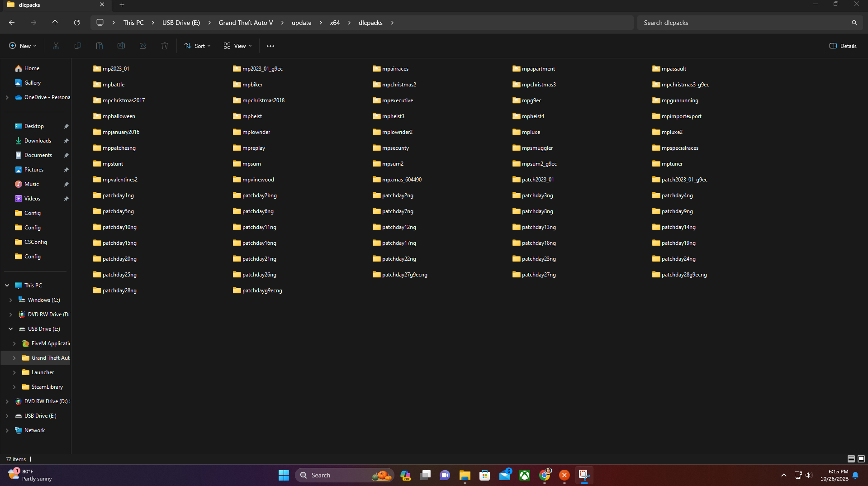Open the Sort dropdown
This screenshot has width=868, height=486.
198,46
